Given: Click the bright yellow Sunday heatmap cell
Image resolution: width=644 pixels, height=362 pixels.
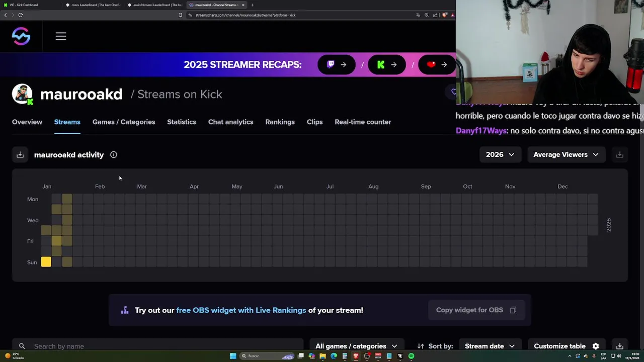Looking at the screenshot, I should (x=46, y=262).
